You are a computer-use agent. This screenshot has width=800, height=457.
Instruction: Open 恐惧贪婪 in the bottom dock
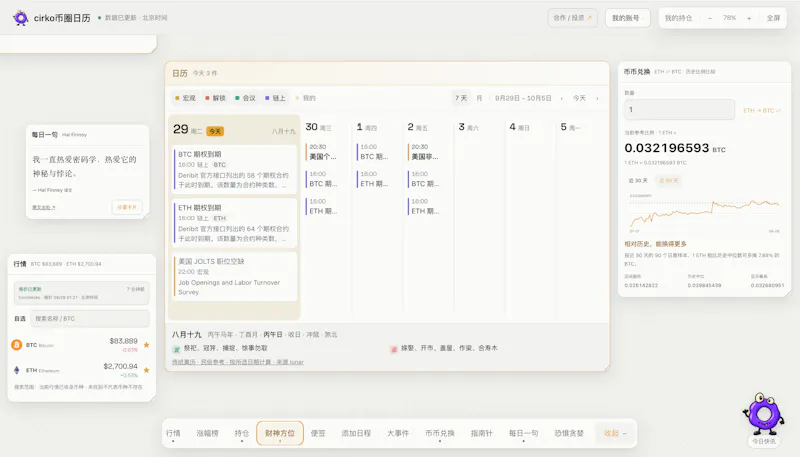click(x=569, y=433)
